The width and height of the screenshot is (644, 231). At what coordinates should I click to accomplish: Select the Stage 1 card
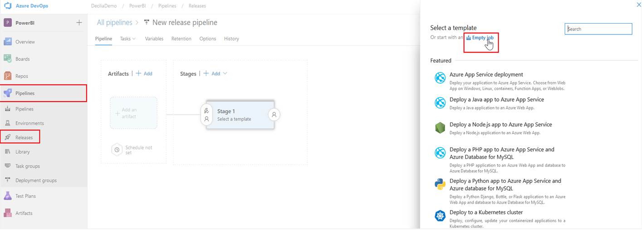240,115
